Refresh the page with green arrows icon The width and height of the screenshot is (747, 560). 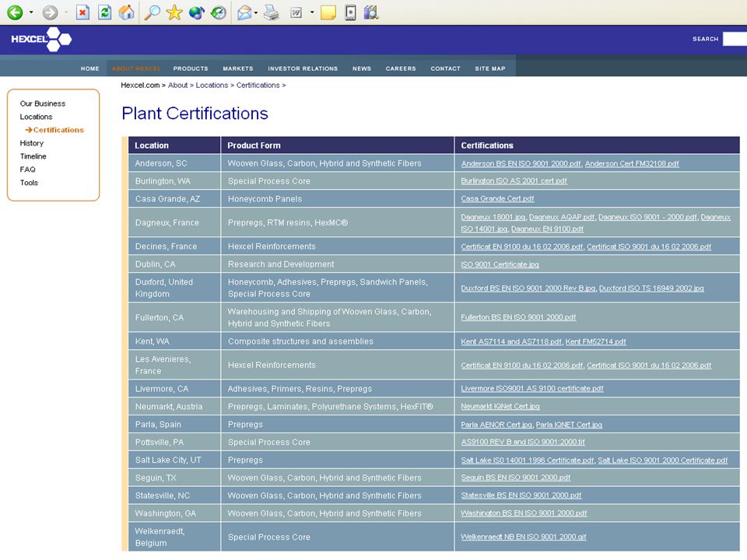[105, 12]
